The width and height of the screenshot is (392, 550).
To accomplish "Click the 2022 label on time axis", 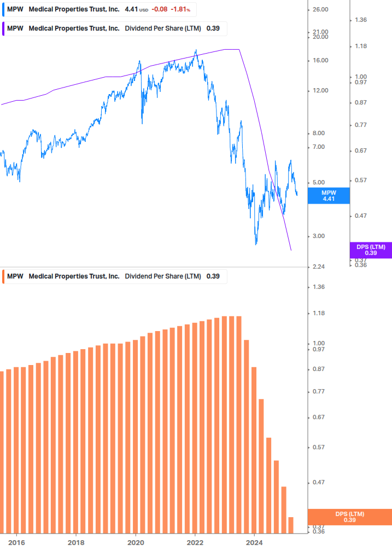I will pyautogui.click(x=195, y=543).
